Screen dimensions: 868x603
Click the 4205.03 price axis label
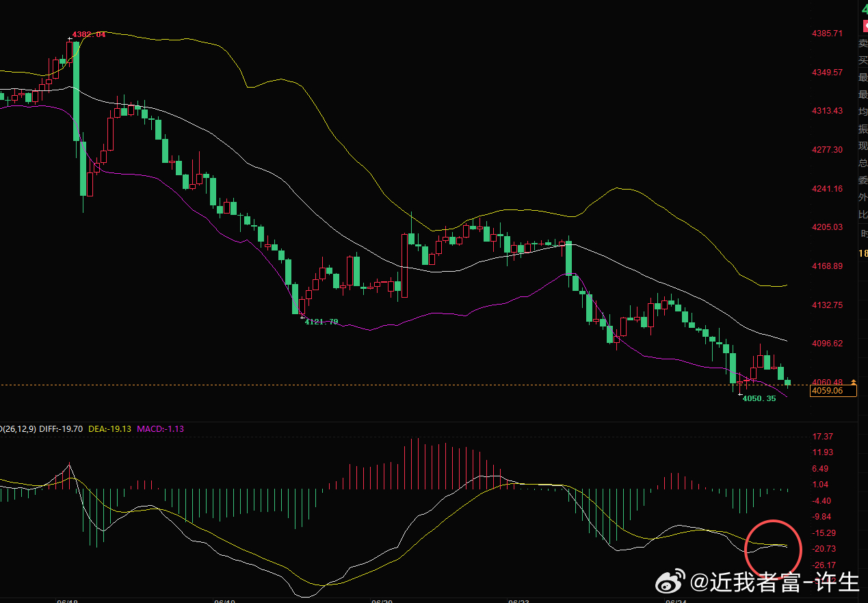click(x=827, y=227)
